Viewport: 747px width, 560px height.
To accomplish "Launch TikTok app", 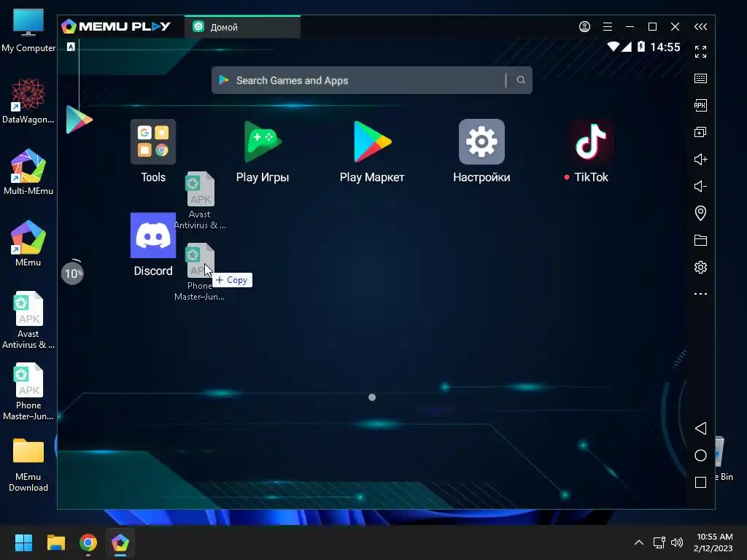I will tap(591, 142).
